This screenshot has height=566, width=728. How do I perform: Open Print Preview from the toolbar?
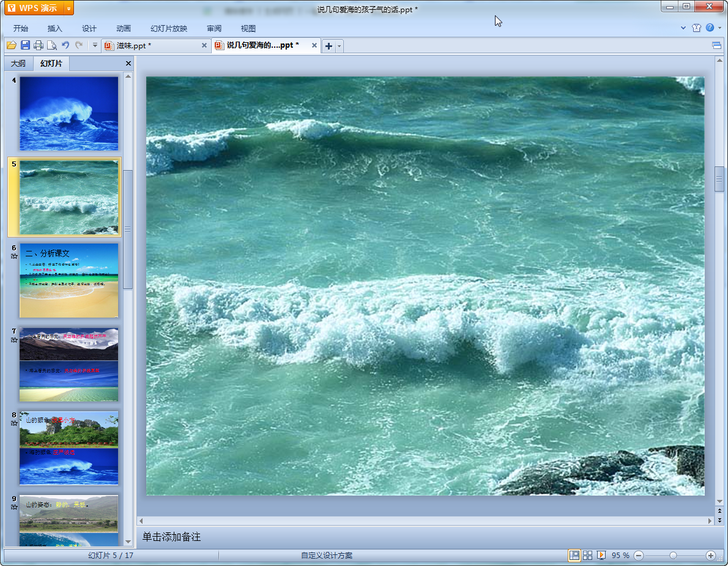click(52, 45)
